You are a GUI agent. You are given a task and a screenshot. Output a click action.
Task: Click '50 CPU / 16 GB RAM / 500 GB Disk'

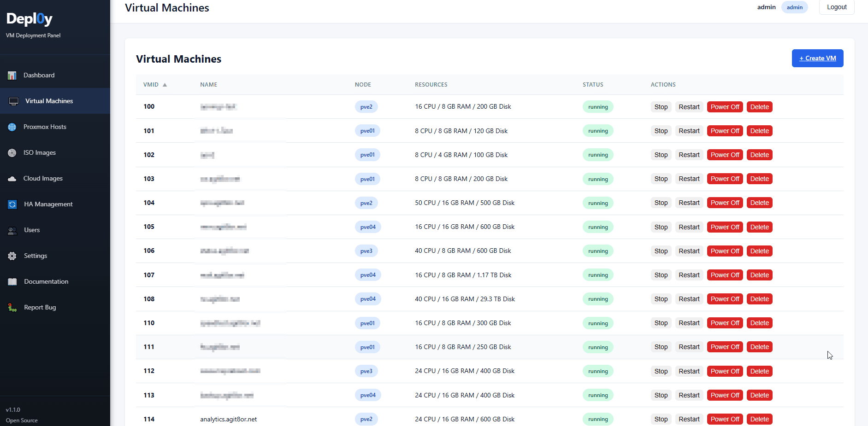pos(465,203)
